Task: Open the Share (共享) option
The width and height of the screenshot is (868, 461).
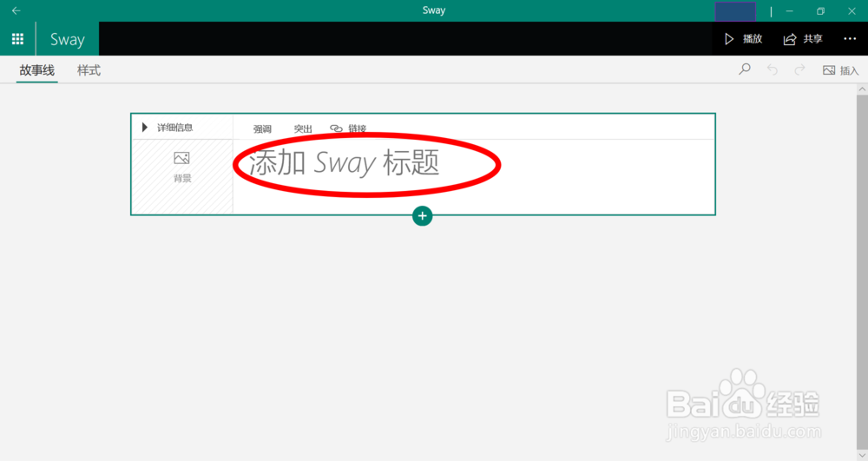Action: [x=803, y=39]
